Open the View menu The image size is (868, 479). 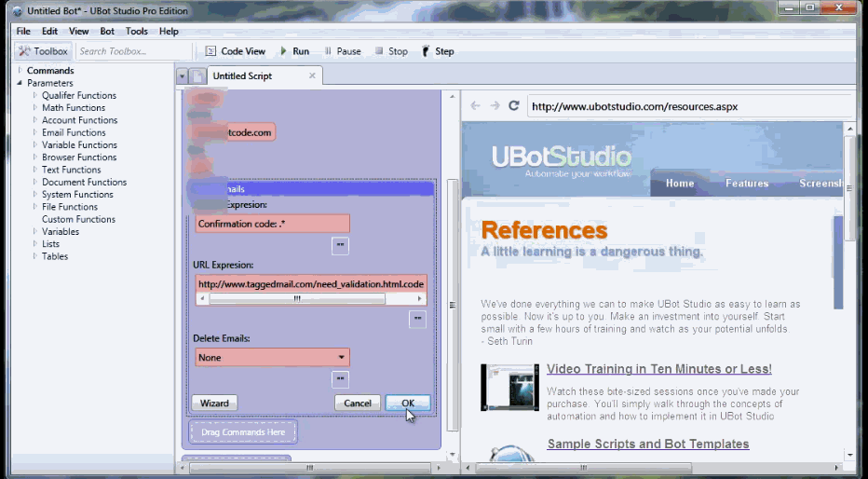(x=78, y=31)
